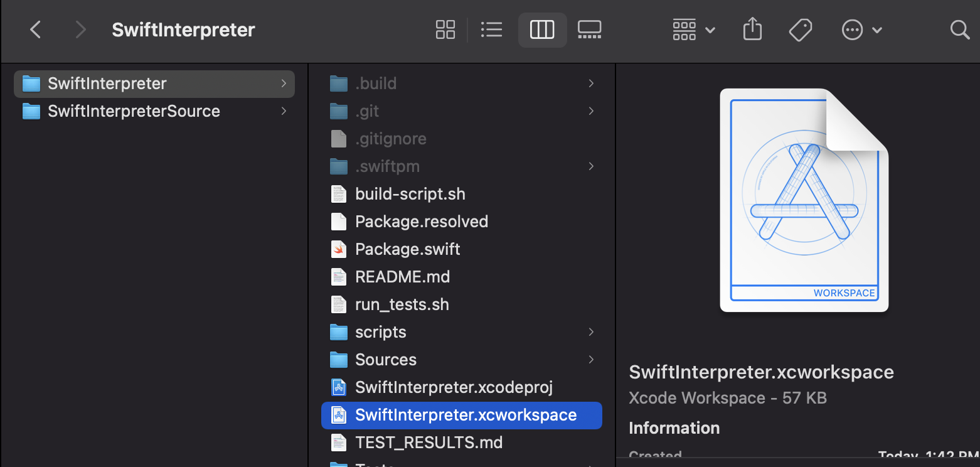Click the script icon beside run_tests.sh

(339, 304)
